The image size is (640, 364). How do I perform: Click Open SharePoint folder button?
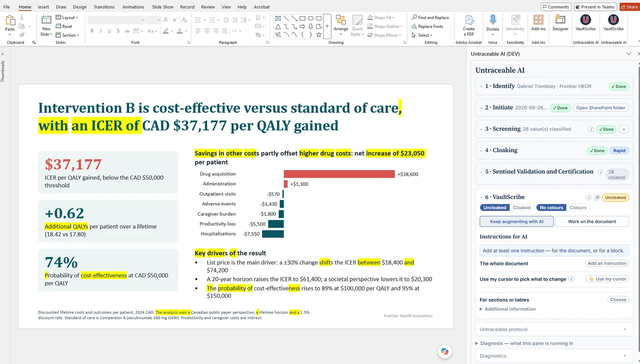coord(600,108)
